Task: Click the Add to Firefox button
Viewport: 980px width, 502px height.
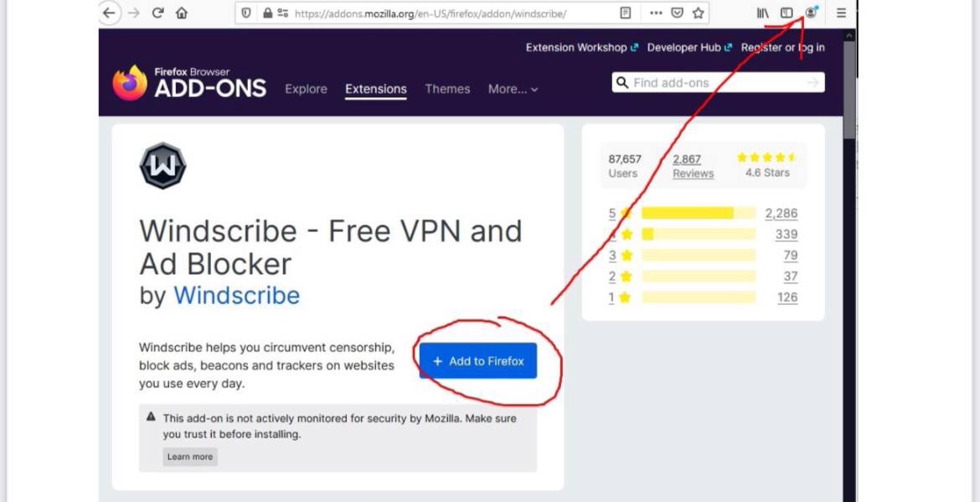Action: tap(478, 360)
